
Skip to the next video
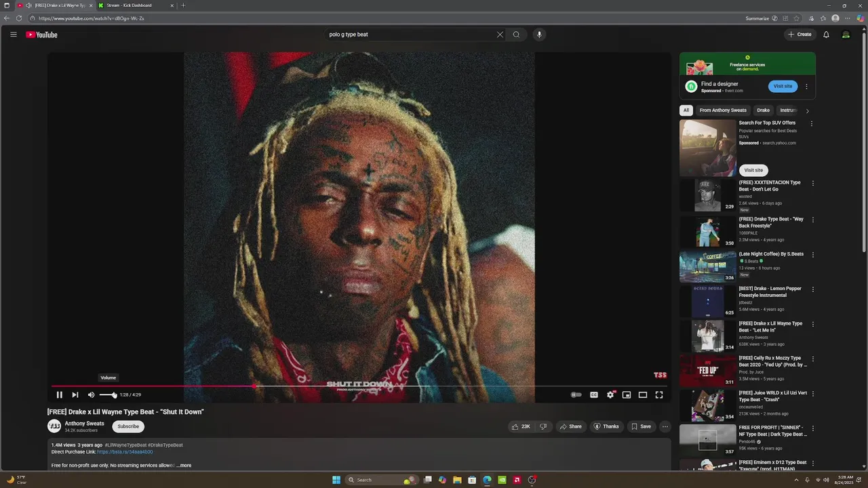[x=75, y=394]
